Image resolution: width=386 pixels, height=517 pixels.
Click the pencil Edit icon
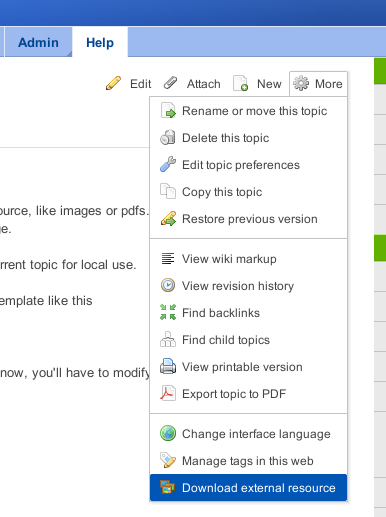pos(113,83)
